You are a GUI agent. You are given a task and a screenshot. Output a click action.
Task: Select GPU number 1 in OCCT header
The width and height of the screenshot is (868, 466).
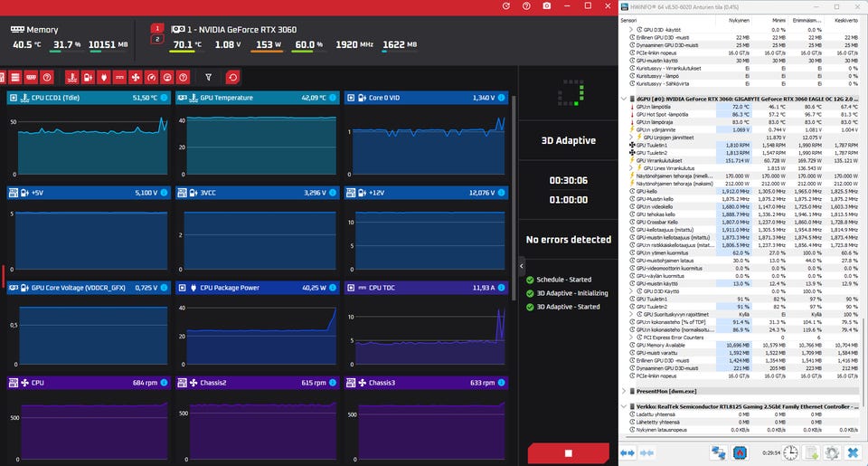point(157,28)
